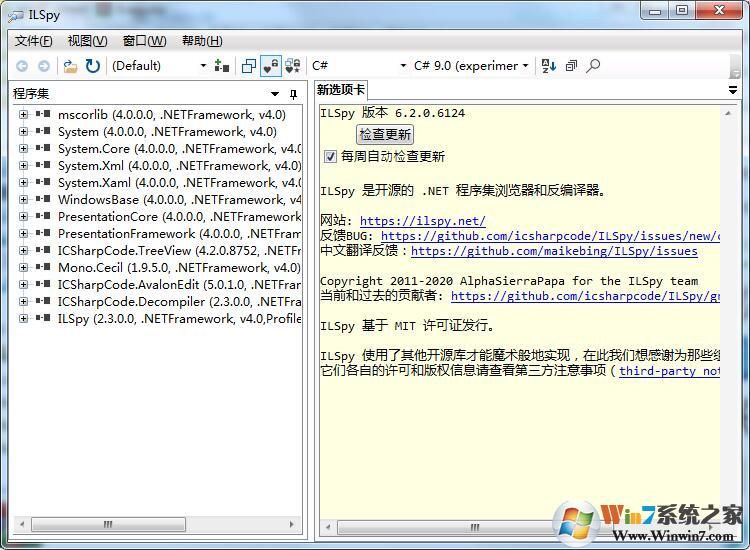Reload assemblies with the refresh icon
Viewport: 750px width, 550px height.
92,66
